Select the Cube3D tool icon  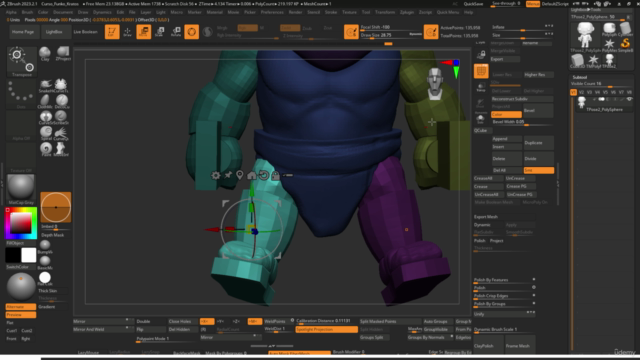click(x=577, y=61)
